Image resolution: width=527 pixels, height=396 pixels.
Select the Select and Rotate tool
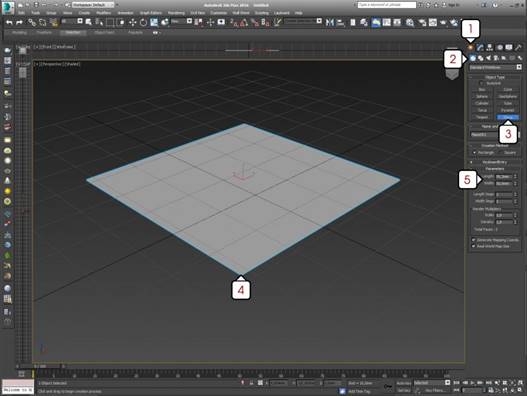(x=143, y=22)
